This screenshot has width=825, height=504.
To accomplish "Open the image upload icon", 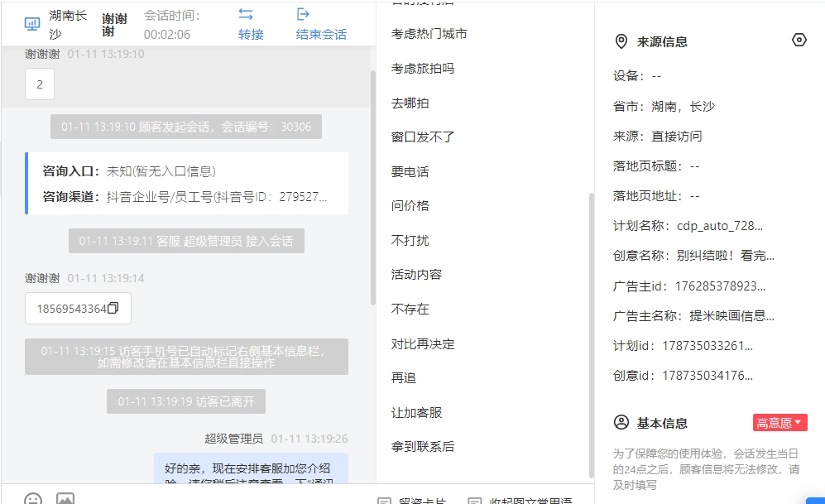I will point(65,498).
